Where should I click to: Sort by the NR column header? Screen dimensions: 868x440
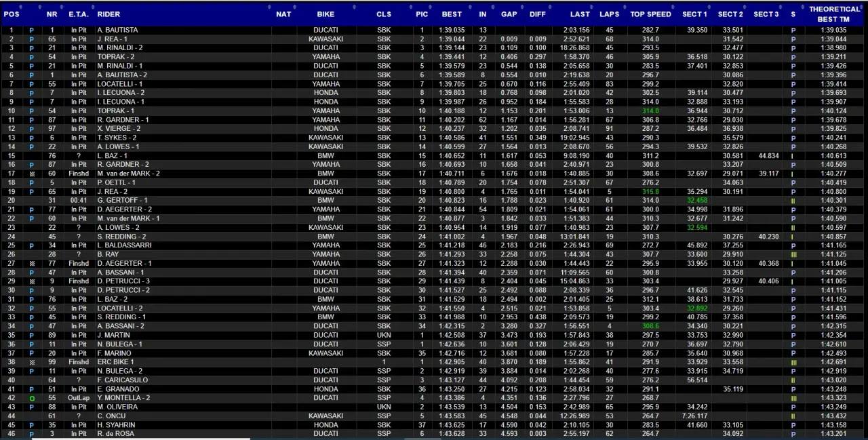[52, 14]
